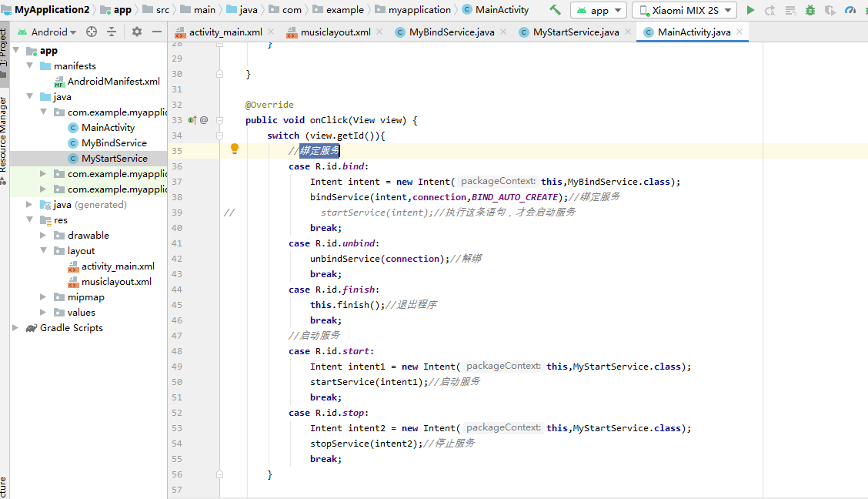Collapse the layout folder
Screen dimensions: 868x499
coord(43,250)
